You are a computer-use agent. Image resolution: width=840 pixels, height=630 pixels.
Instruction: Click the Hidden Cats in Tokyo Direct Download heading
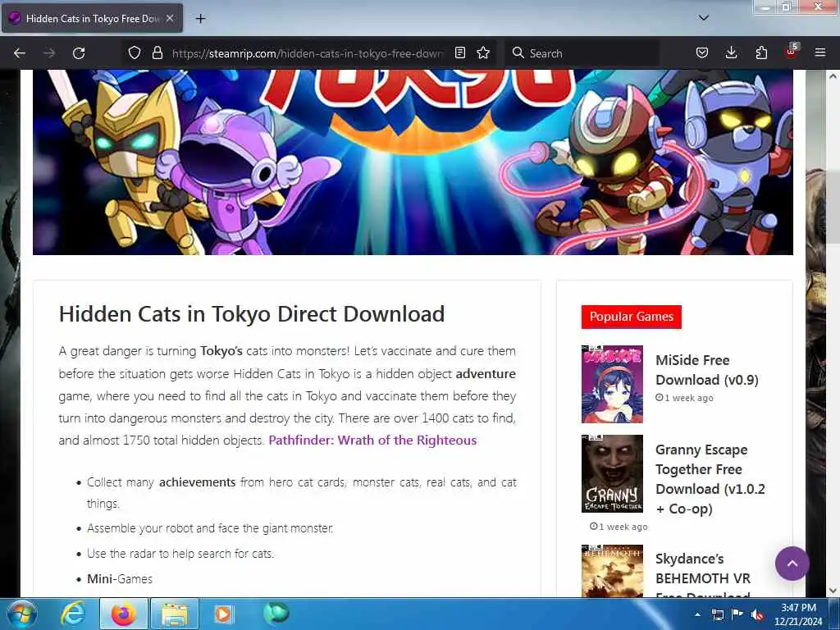[252, 314]
